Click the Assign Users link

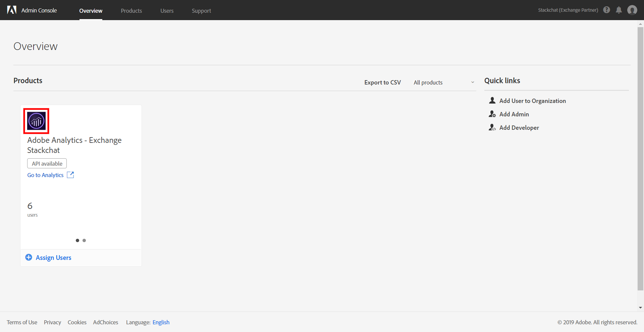(54, 258)
